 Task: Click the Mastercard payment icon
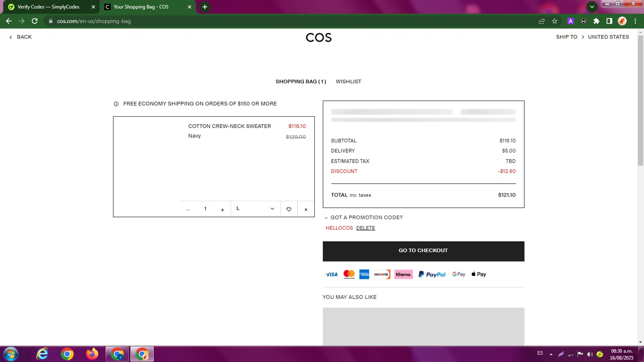[349, 275]
